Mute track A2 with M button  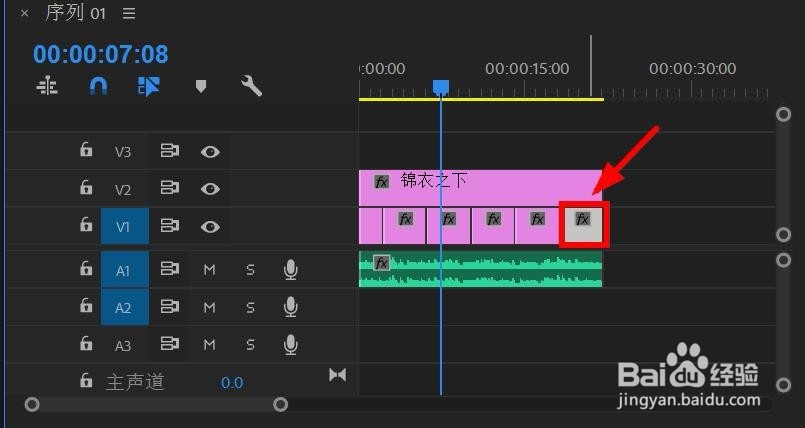point(209,307)
